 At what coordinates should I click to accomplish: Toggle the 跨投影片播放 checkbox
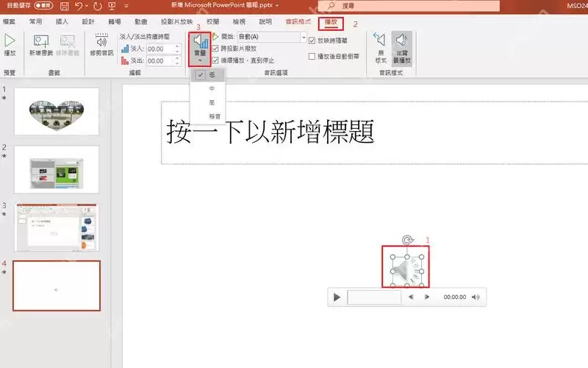215,49
